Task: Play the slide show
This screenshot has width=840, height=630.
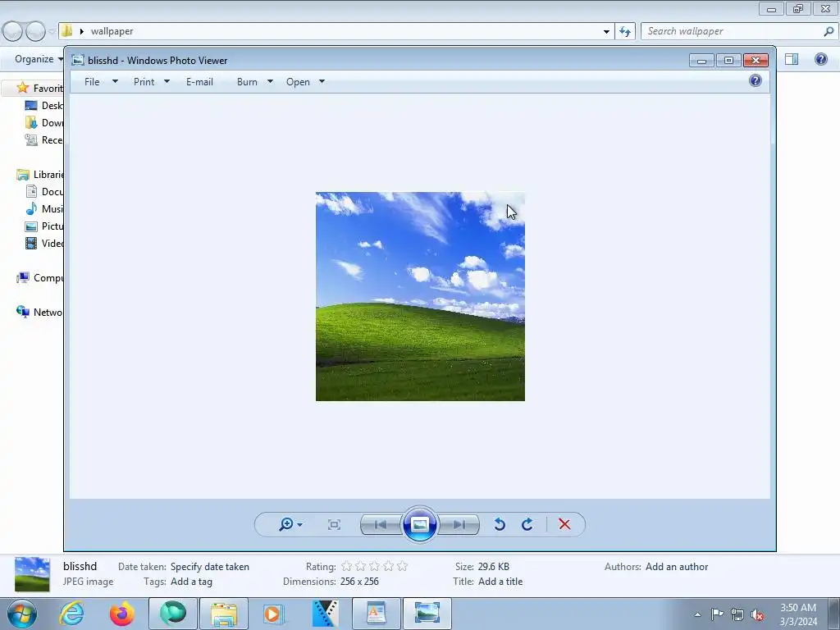Action: pos(419,524)
